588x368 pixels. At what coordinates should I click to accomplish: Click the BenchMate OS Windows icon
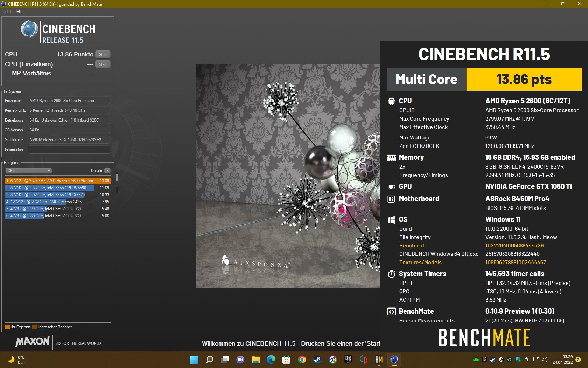pyautogui.click(x=391, y=220)
